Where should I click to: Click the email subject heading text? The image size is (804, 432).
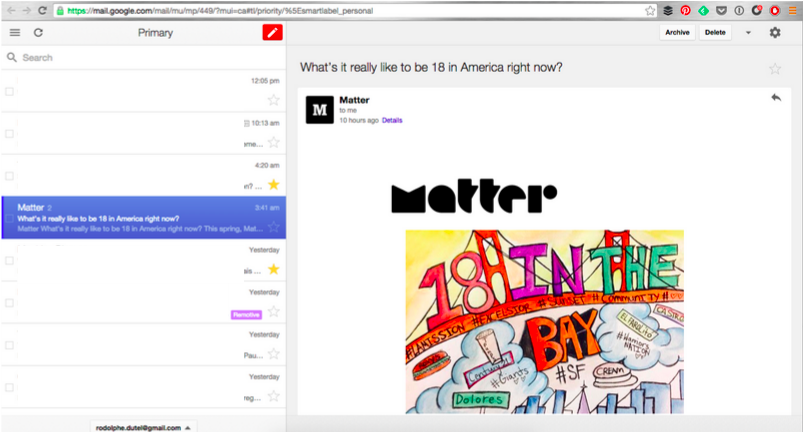pyautogui.click(x=431, y=68)
